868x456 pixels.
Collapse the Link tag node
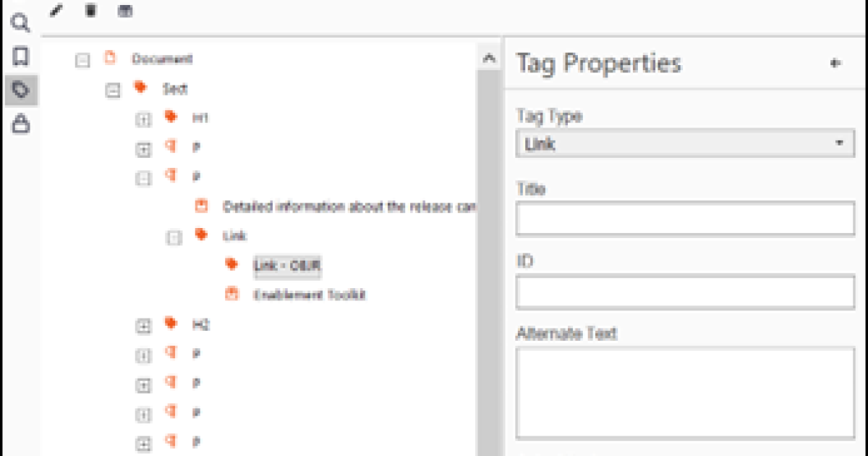tap(174, 236)
